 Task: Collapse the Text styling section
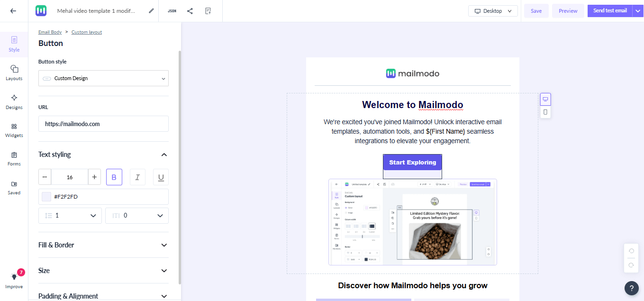(164, 155)
